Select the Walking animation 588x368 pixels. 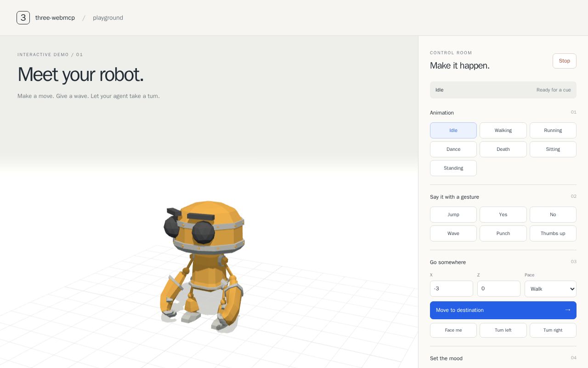pyautogui.click(x=503, y=130)
